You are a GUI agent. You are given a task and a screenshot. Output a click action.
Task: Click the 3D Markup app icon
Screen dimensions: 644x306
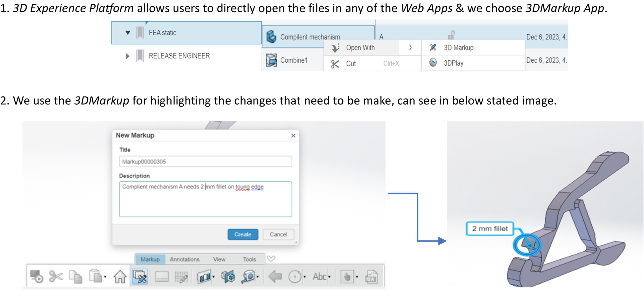point(433,47)
